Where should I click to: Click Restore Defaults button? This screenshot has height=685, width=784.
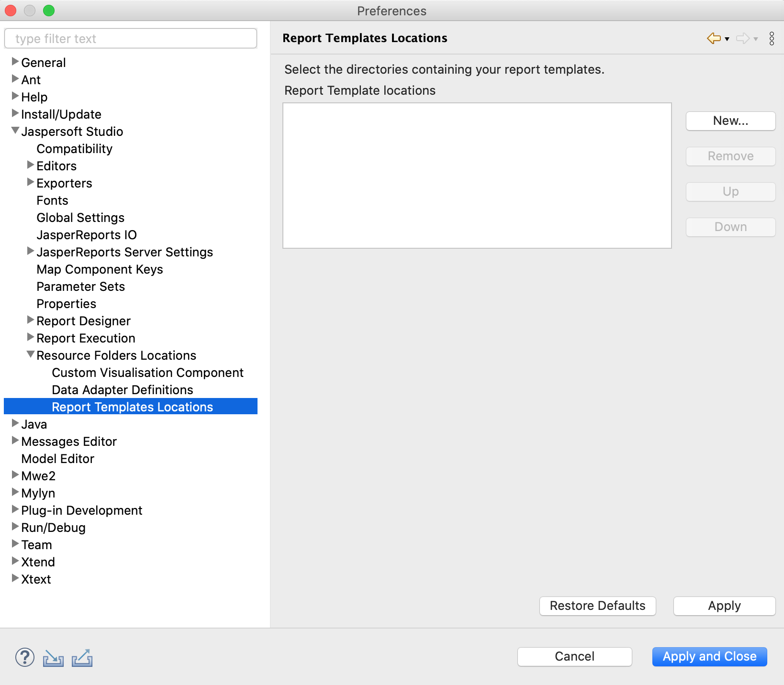tap(597, 606)
